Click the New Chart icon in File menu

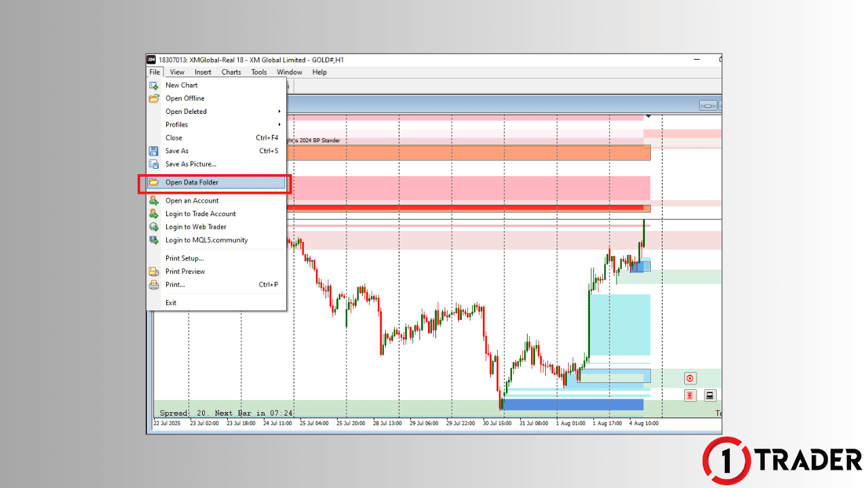(154, 85)
